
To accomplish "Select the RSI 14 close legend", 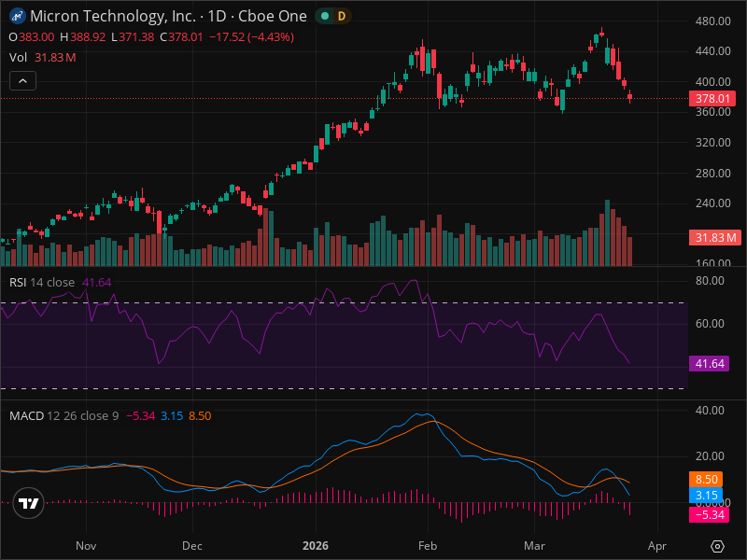I will 42,283.
